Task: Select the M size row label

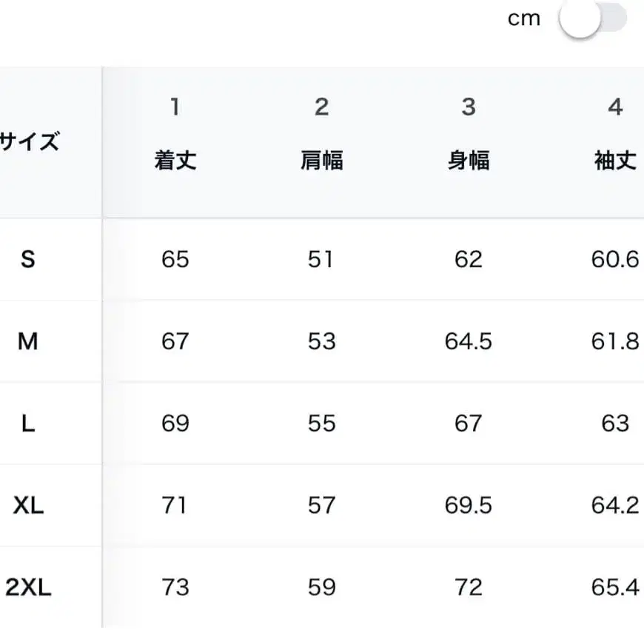Action: click(28, 341)
